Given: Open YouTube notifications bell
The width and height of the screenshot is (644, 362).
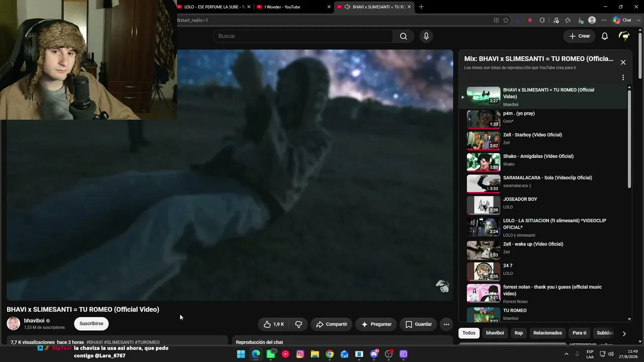Looking at the screenshot, I should coord(605,36).
